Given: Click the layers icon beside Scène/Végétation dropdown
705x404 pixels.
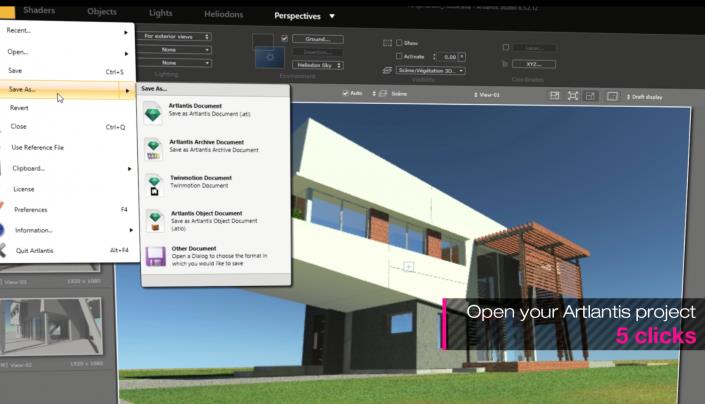Looking at the screenshot, I should pyautogui.click(x=387, y=70).
